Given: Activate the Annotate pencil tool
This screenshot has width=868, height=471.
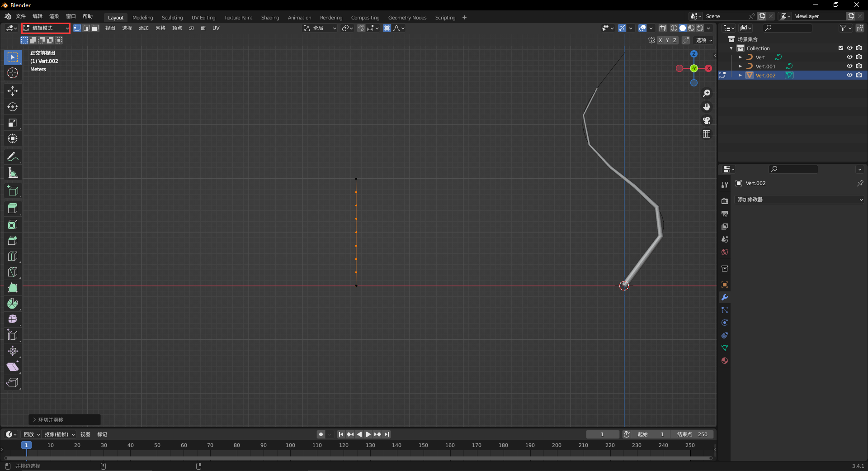Looking at the screenshot, I should [x=13, y=157].
